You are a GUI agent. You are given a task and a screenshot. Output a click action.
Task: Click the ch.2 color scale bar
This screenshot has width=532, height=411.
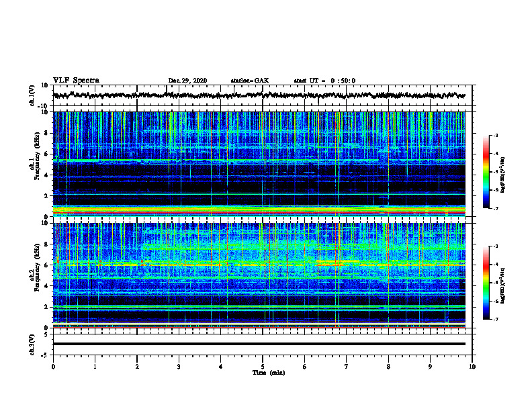(x=486, y=283)
